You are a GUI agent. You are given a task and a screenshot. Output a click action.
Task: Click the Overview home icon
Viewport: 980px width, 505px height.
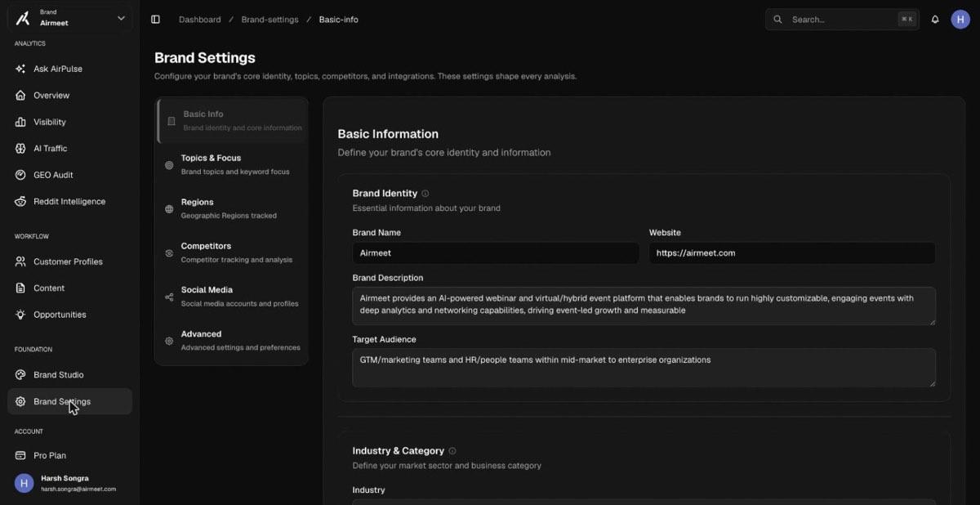[x=20, y=96]
